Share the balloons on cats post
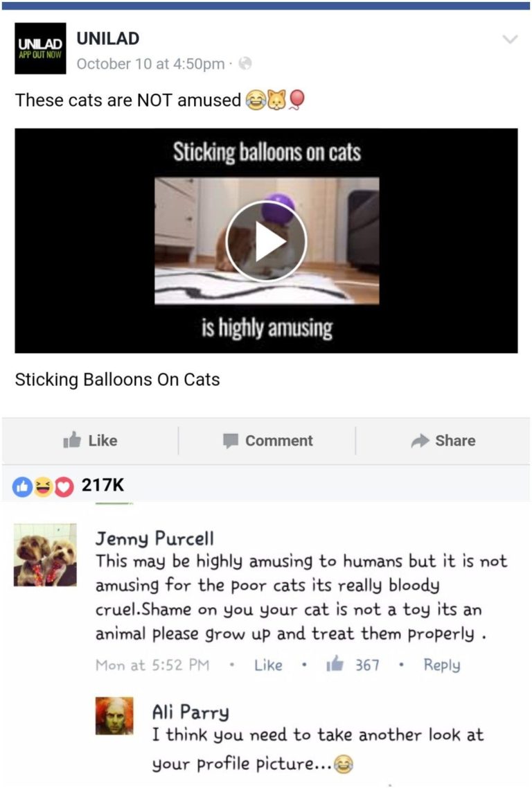 (x=443, y=441)
